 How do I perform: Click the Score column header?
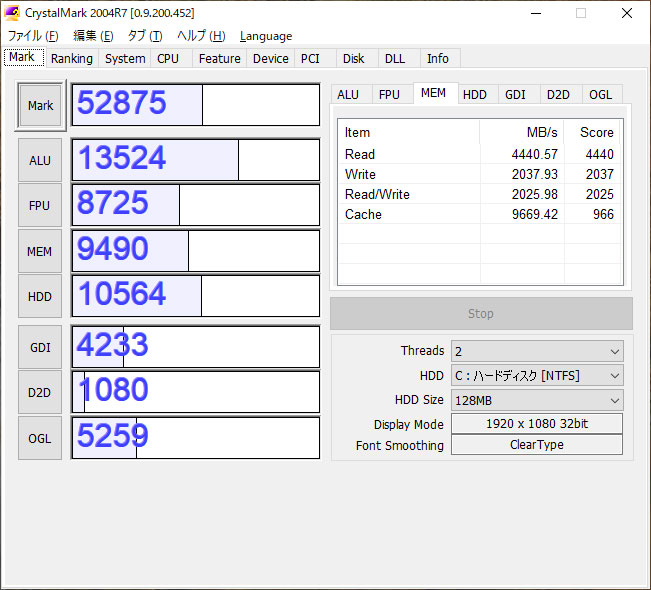[x=592, y=132]
